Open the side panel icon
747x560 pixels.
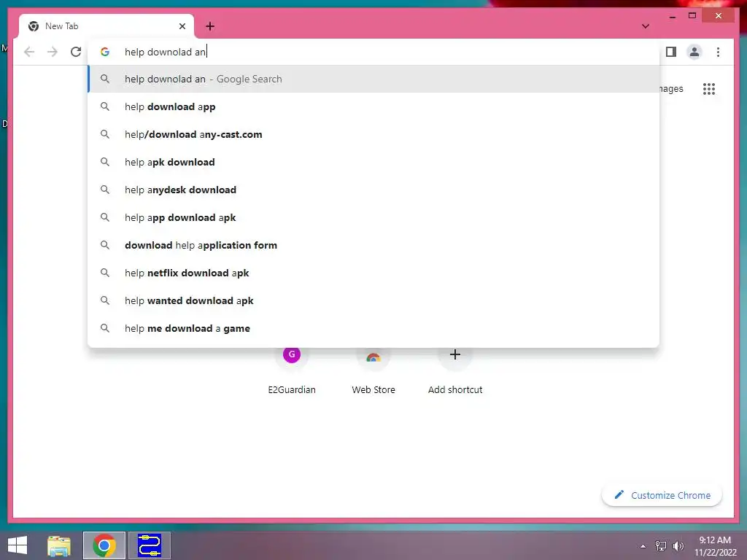pyautogui.click(x=671, y=52)
